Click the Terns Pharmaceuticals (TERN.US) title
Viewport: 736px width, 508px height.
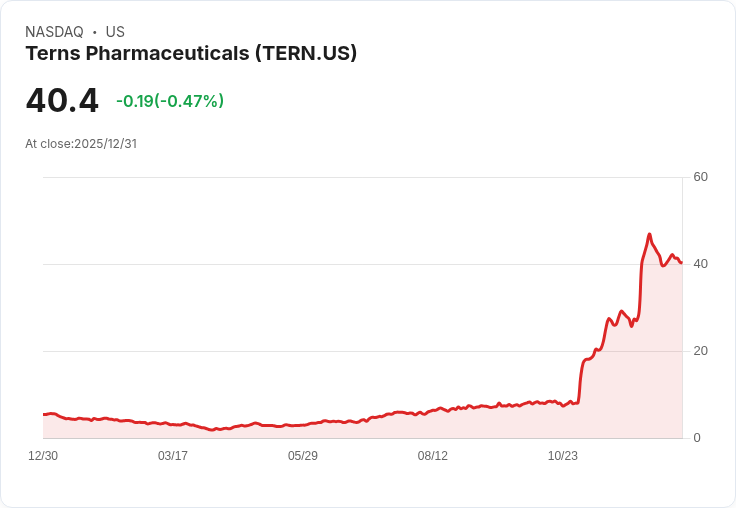[x=191, y=54]
